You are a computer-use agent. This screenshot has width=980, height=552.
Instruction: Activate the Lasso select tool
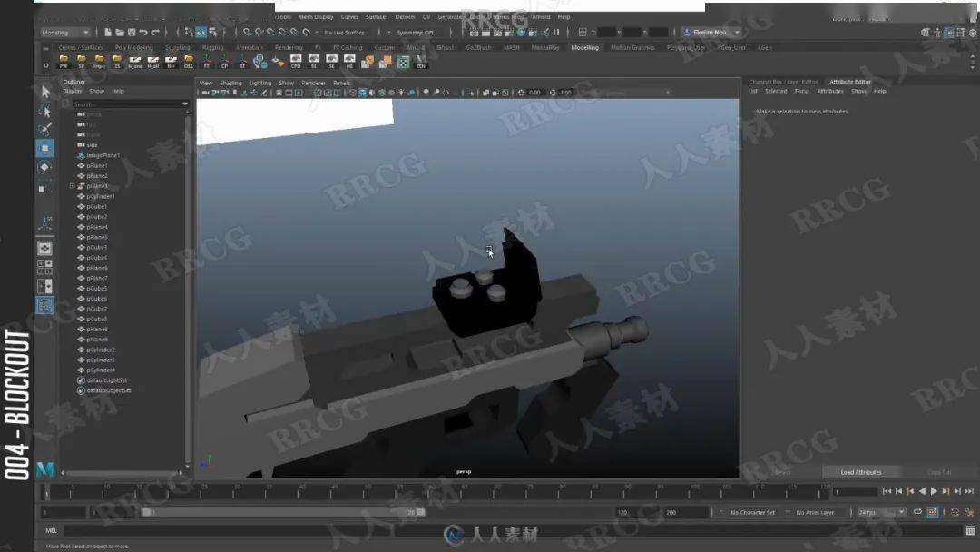coord(45,111)
